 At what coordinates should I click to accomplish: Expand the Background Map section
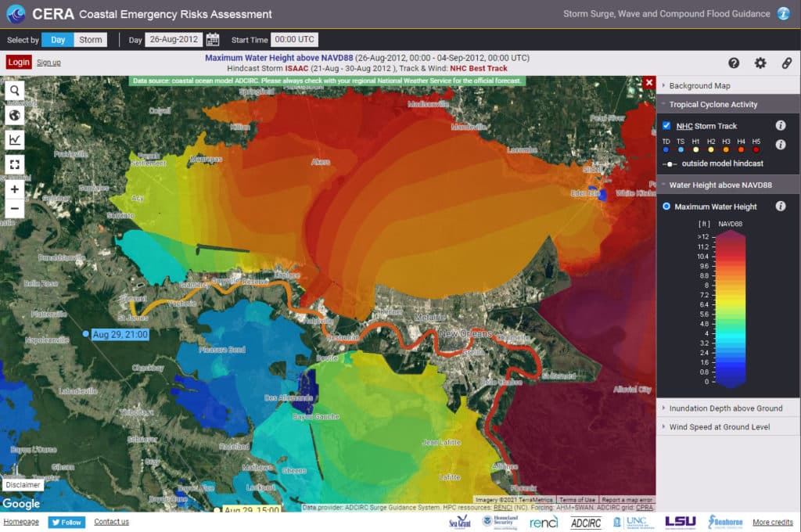pos(700,85)
